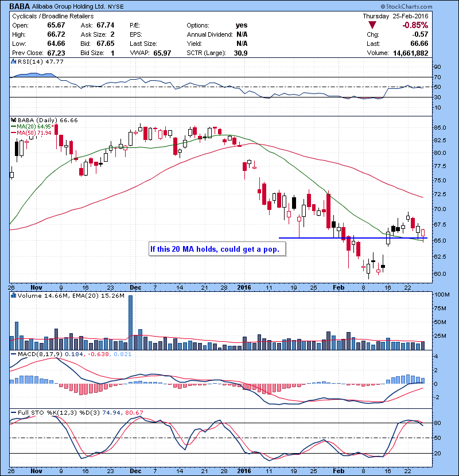Click the RSI panel indicator icon

[x=13, y=61]
